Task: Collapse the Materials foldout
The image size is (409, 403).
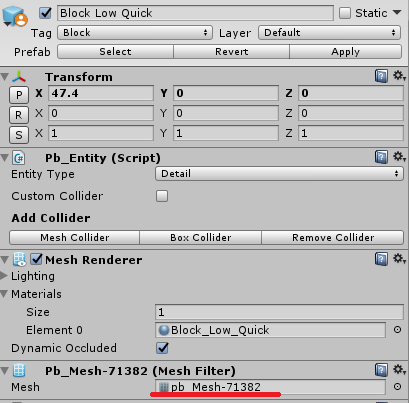Action: click(4, 294)
